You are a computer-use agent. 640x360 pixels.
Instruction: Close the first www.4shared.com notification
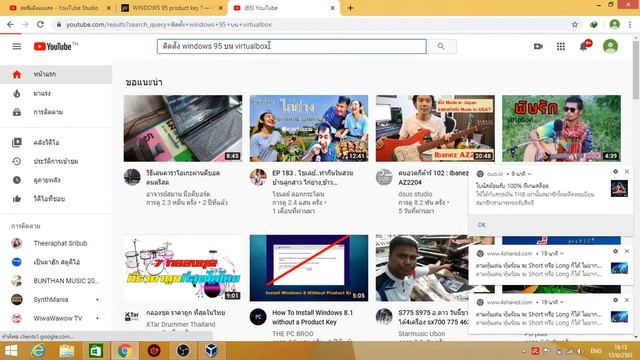[627, 251]
